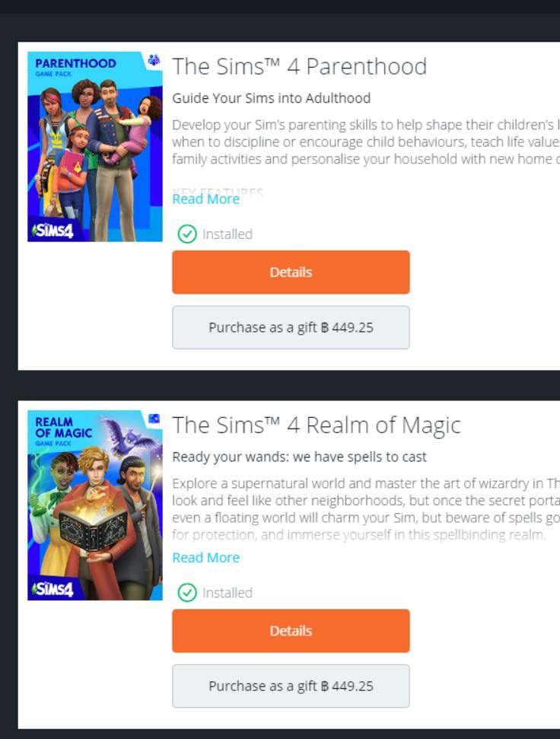The height and width of the screenshot is (739, 560).
Task: Expand Parenthood description with Read More
Action: click(206, 199)
